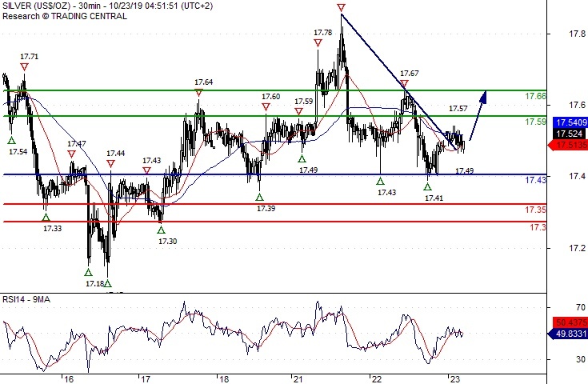This screenshot has width=588, height=384.
Task: Click the green triangle marker above 17.30 low
Action: (x=162, y=230)
